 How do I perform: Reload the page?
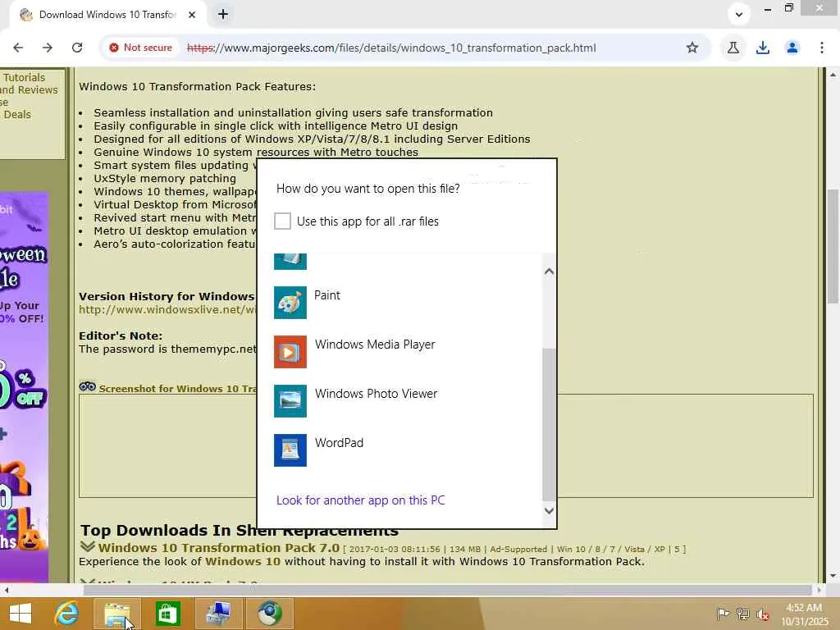[77, 48]
